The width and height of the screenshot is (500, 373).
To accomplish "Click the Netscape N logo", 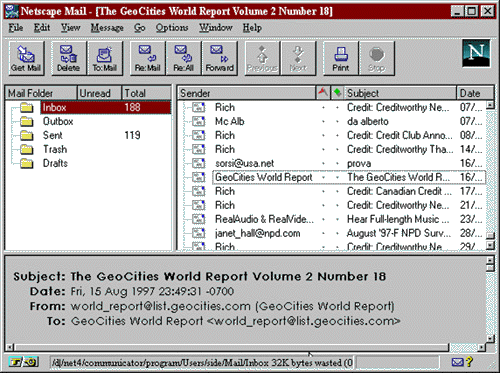I will pyautogui.click(x=476, y=53).
